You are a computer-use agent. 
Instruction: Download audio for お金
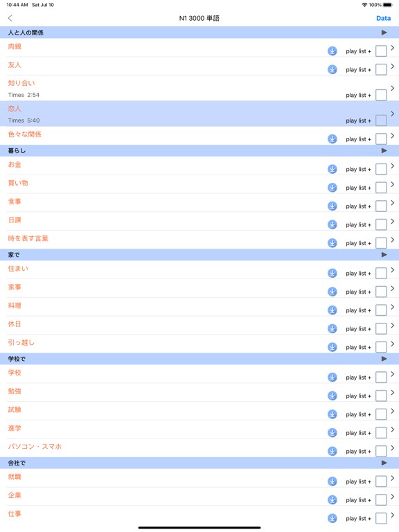pyautogui.click(x=332, y=169)
